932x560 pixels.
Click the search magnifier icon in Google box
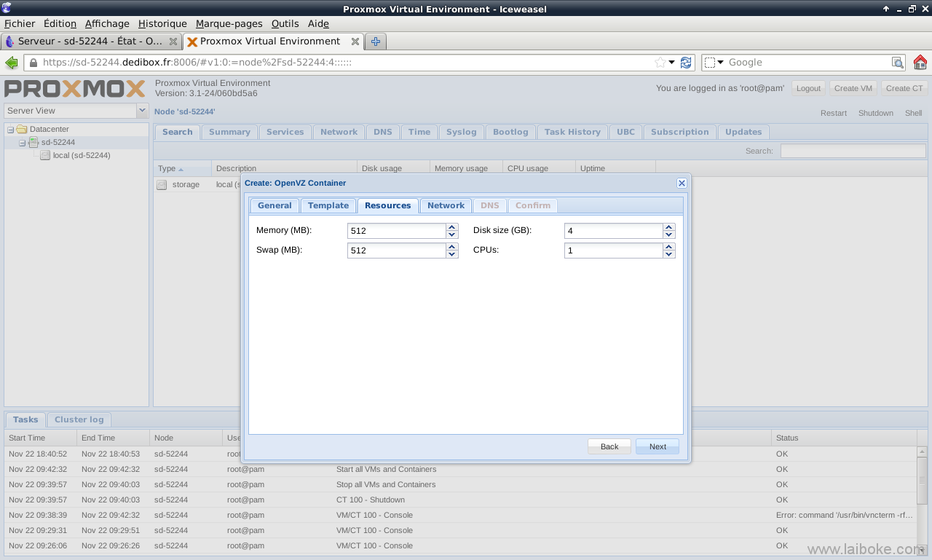coord(898,63)
